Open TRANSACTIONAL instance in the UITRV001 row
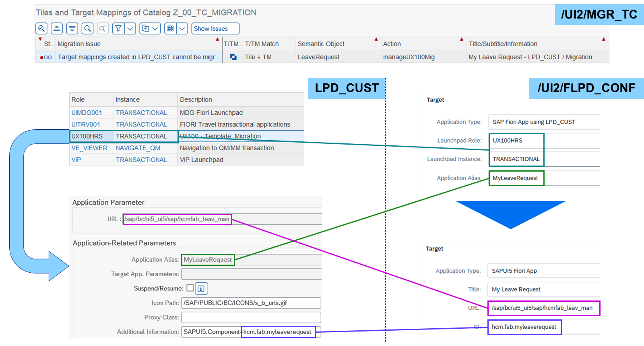 141,124
